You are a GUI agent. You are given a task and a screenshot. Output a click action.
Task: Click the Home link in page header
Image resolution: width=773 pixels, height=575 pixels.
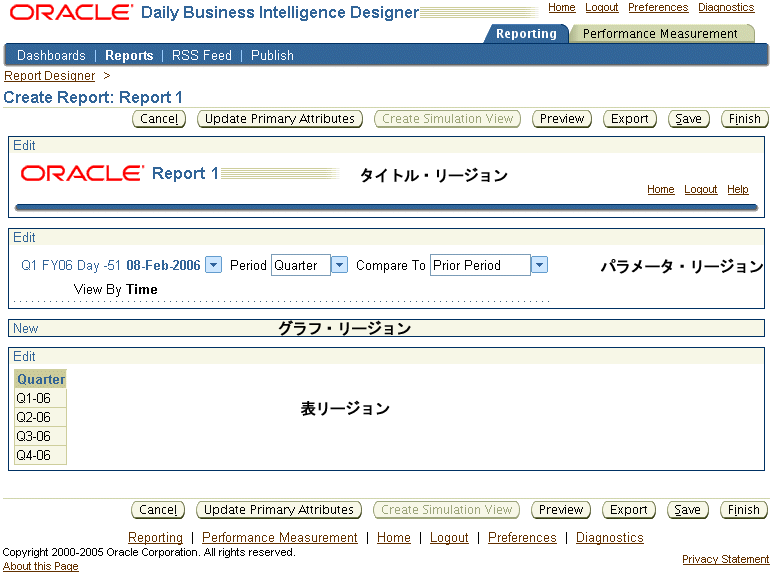coord(562,7)
